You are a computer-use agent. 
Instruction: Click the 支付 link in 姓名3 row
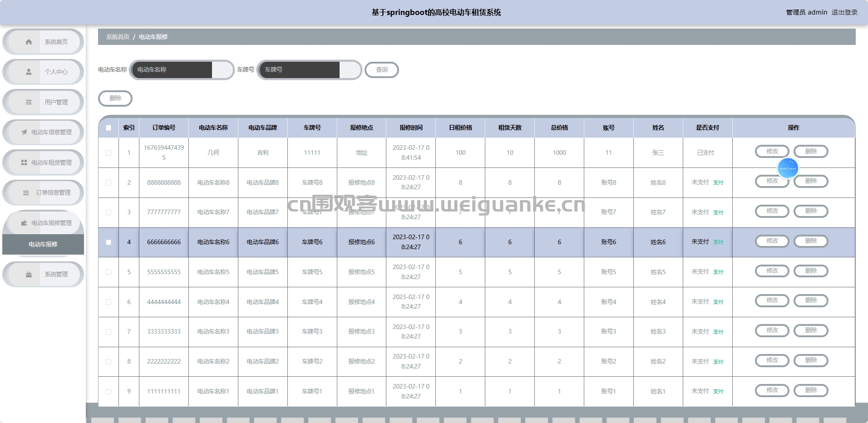point(718,332)
